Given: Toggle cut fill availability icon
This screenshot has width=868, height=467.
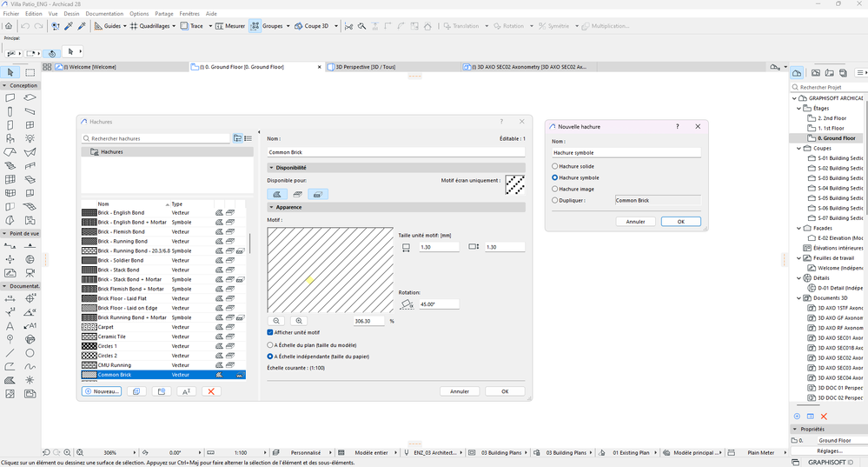Looking at the screenshot, I should [x=318, y=194].
